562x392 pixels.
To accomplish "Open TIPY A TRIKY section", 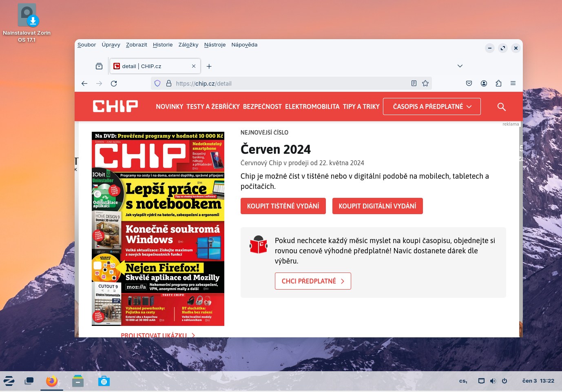I will coord(361,106).
